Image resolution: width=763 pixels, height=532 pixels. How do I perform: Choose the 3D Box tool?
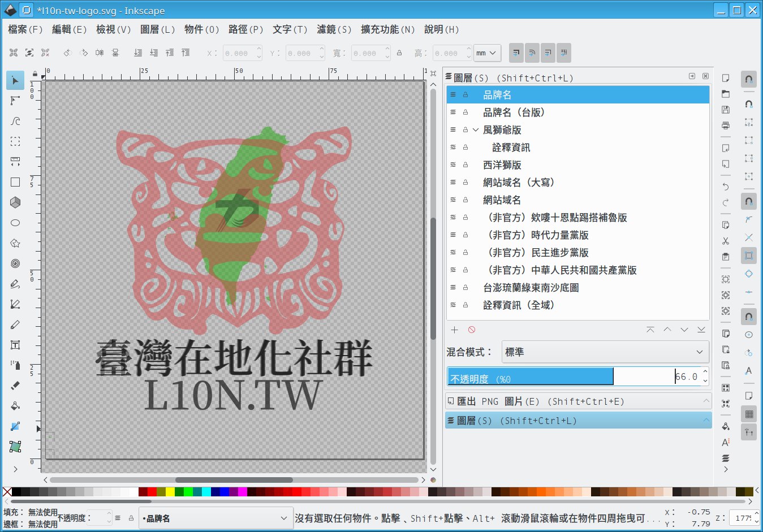(15, 202)
